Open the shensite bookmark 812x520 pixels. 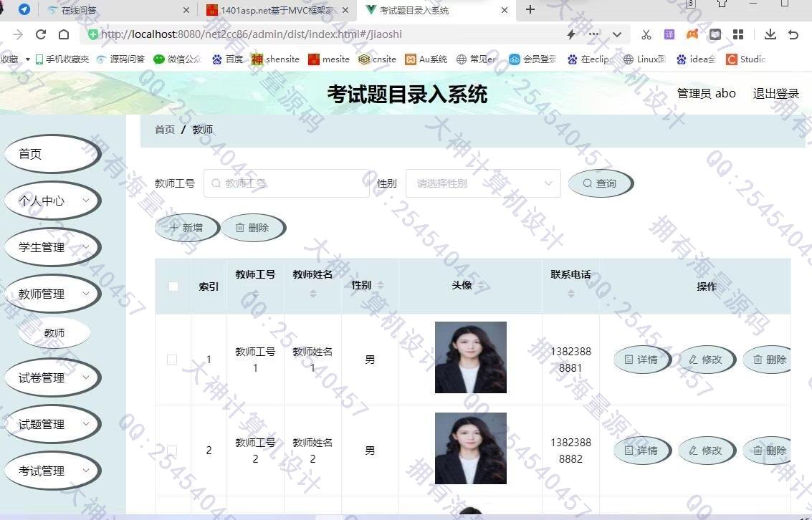(x=275, y=59)
